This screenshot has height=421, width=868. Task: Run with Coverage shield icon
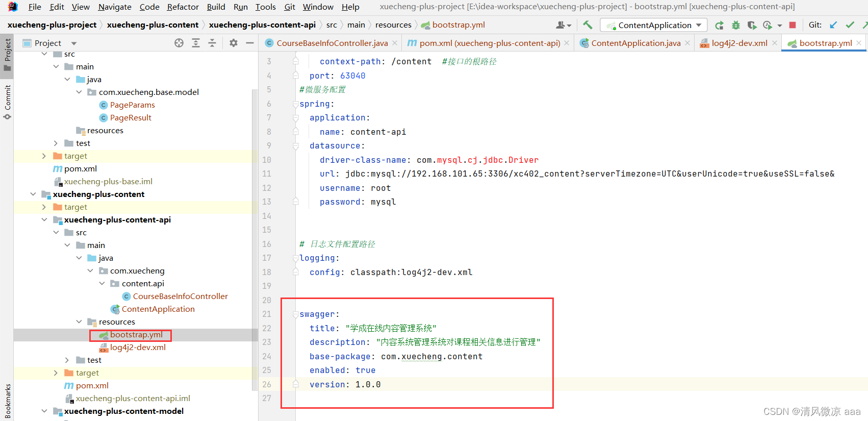tap(752, 25)
